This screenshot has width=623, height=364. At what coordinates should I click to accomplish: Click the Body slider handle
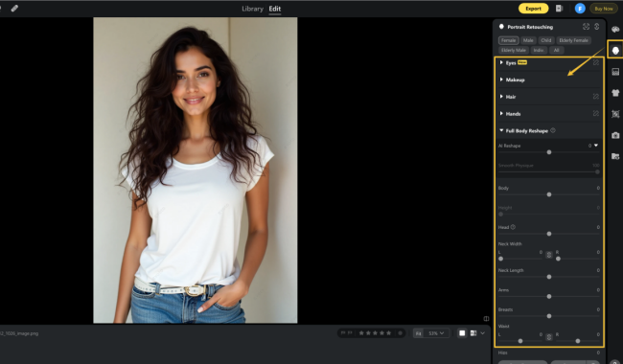(x=548, y=194)
